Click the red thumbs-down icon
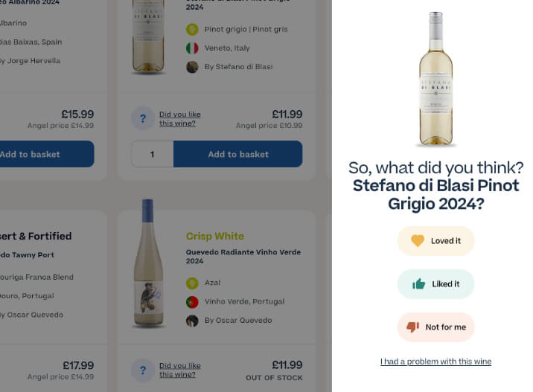The width and height of the screenshot is (533, 392). (x=412, y=327)
